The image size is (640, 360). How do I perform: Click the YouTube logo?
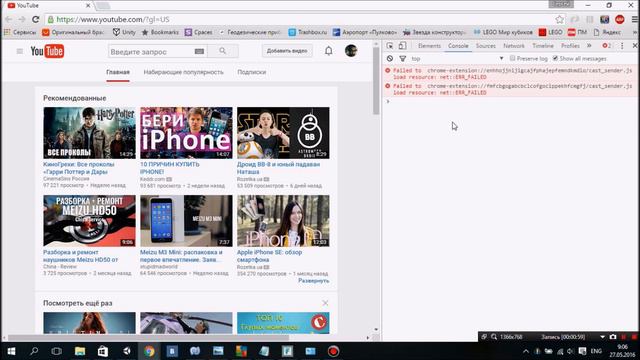(x=47, y=51)
